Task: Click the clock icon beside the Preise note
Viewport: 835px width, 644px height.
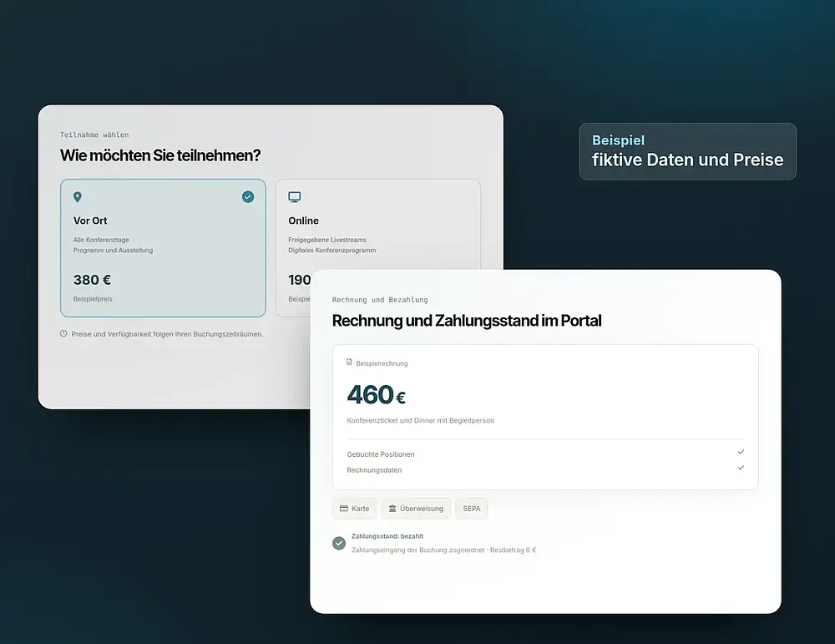Action: [x=63, y=333]
